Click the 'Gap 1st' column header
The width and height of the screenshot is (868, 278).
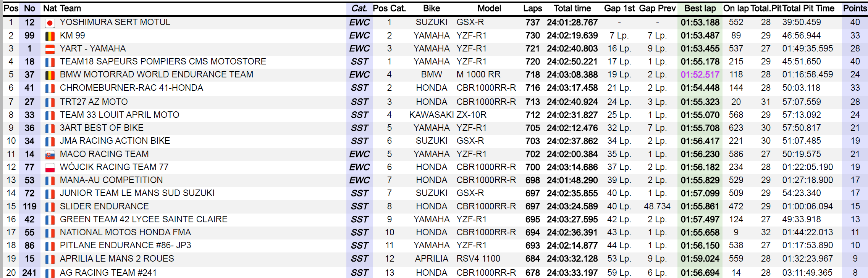619,8
